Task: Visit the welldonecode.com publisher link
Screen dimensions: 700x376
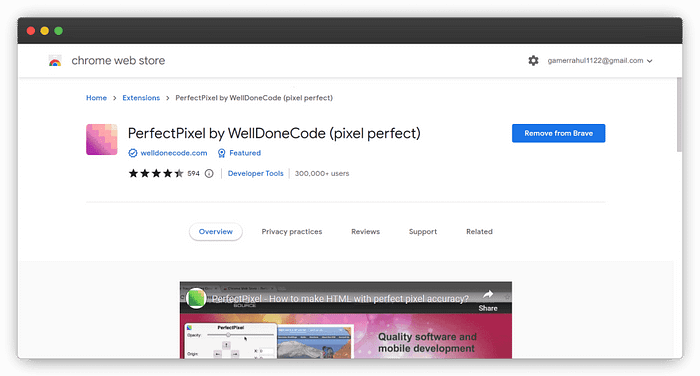Action: [x=174, y=153]
